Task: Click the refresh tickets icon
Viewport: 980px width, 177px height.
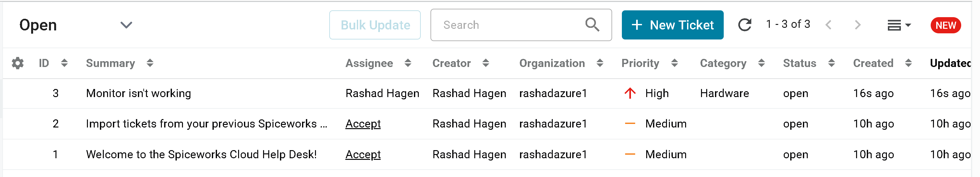Action: 744,25
